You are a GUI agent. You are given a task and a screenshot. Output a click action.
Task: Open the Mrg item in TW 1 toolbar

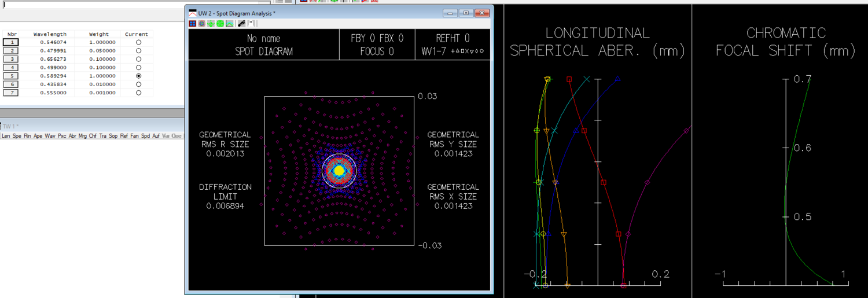tap(83, 136)
